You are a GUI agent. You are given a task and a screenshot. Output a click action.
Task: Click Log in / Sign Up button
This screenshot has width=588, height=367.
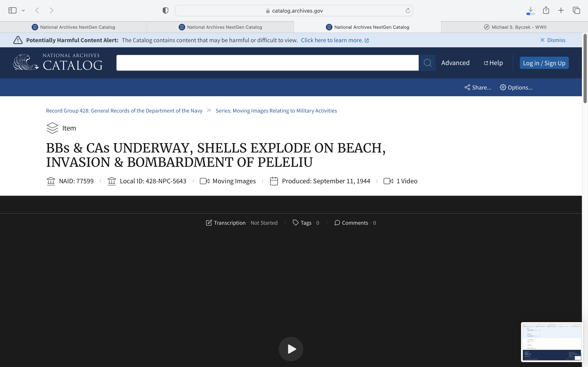tap(544, 63)
